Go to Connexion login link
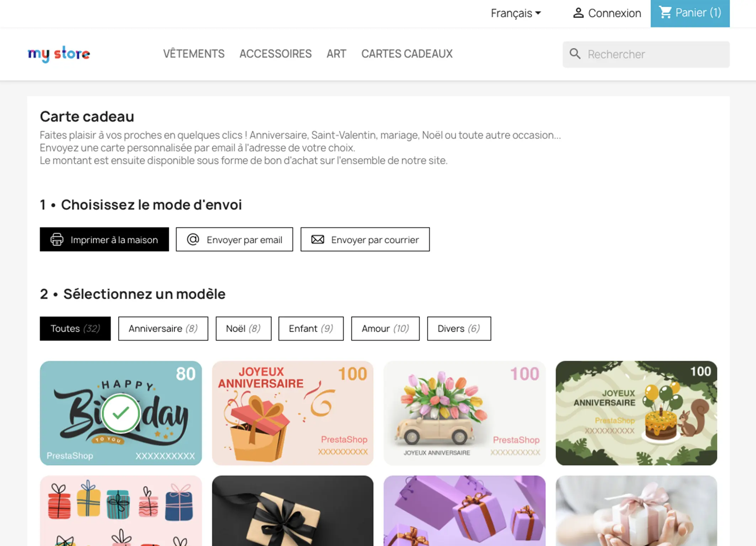 614,13
